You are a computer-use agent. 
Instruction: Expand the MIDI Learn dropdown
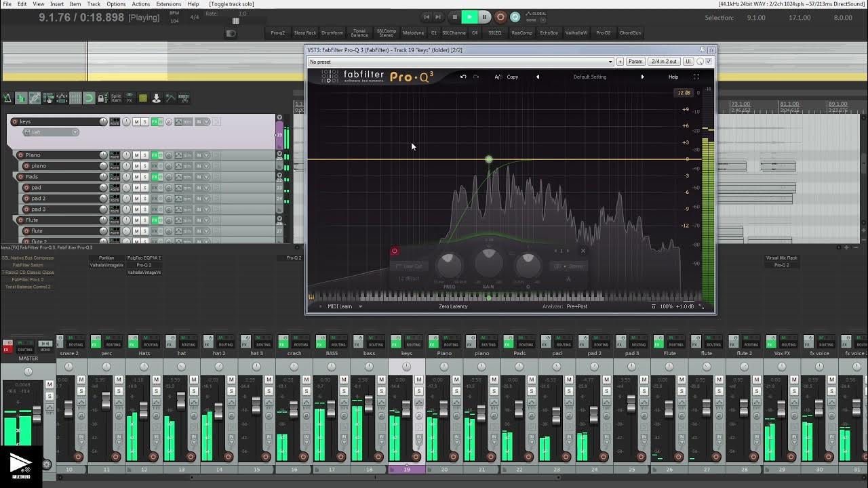344,306
